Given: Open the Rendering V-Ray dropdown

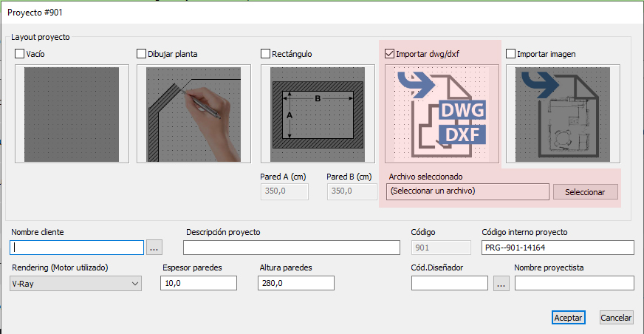Looking at the screenshot, I should [75, 284].
